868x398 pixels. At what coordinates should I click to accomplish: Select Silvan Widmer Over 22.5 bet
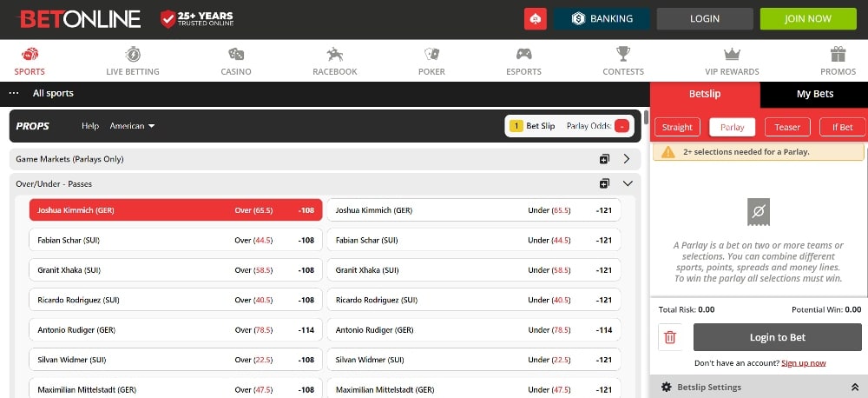pyautogui.click(x=175, y=360)
